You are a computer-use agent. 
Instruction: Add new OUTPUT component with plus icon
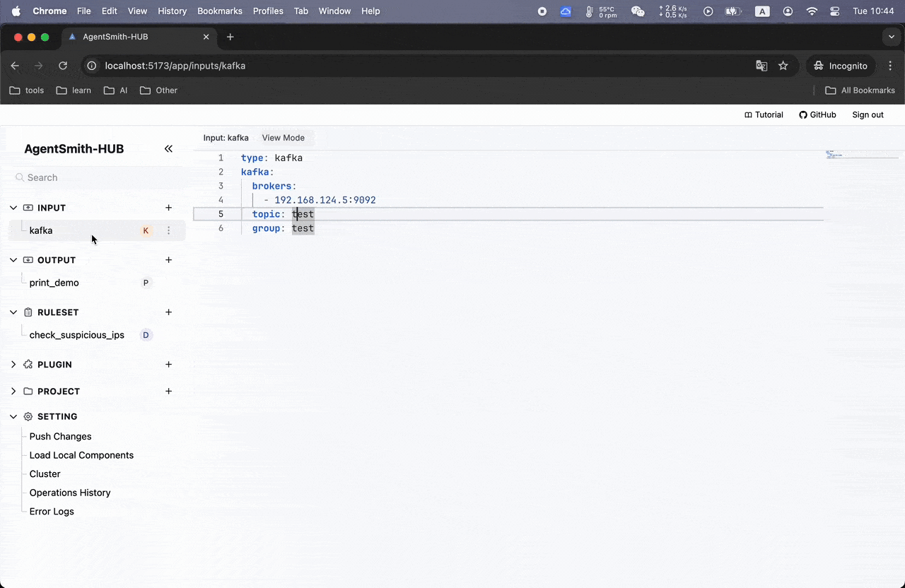(168, 260)
